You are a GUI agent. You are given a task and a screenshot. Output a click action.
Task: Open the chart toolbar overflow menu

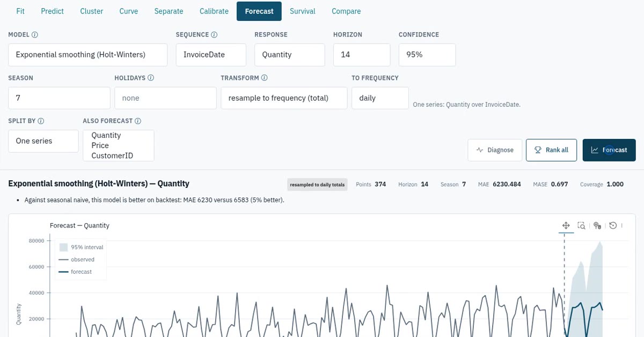(622, 225)
